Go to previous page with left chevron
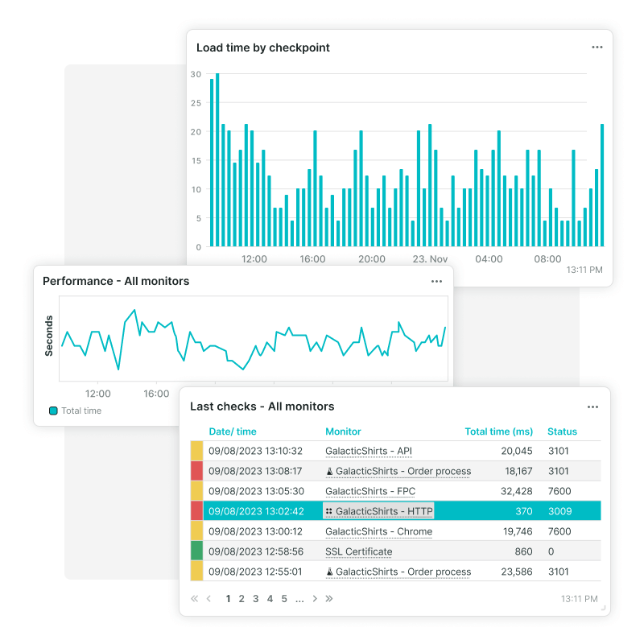This screenshot has width=644, height=644. pos(208,599)
